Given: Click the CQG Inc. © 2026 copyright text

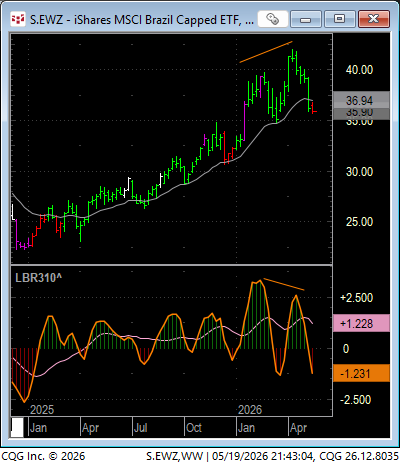Looking at the screenshot, I should coord(43,456).
